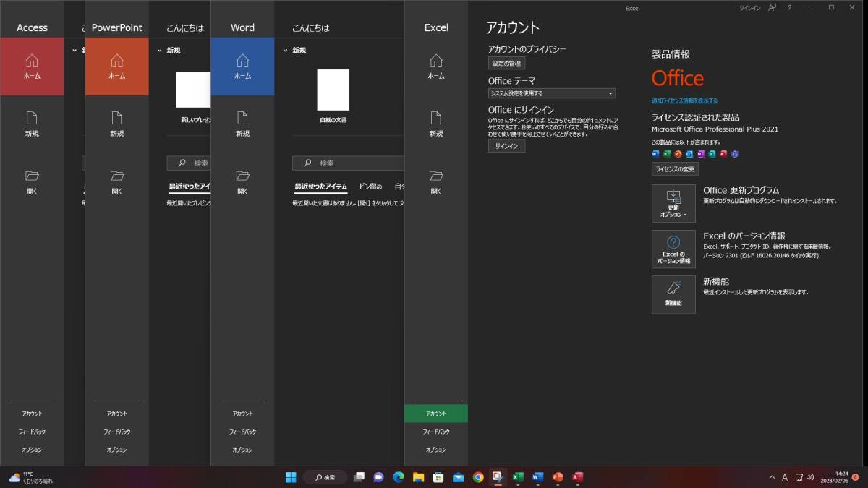Go to ホーム in Excel sidebar
Screen dimensions: 868x488
tap(436, 67)
